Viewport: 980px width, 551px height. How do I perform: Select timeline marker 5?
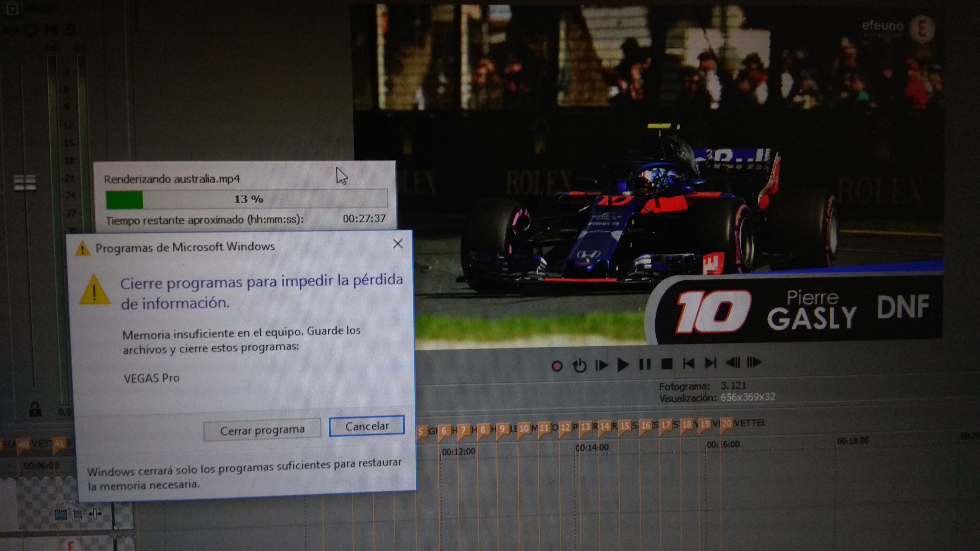421,432
